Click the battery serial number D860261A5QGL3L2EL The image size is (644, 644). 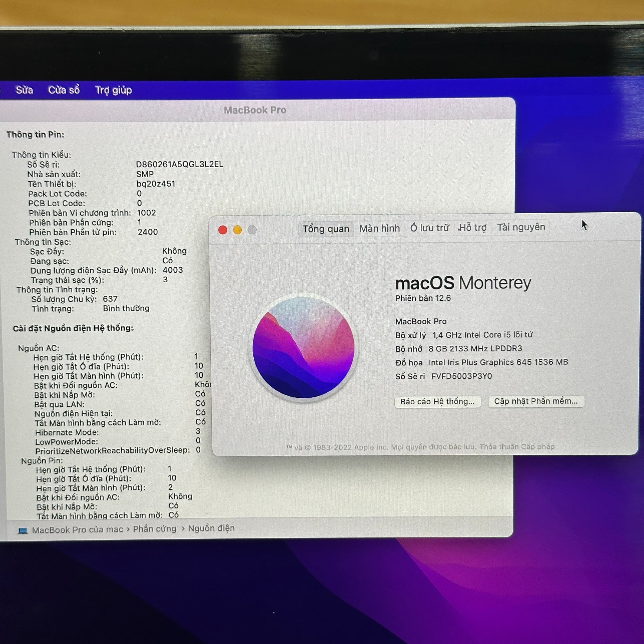pos(179,164)
